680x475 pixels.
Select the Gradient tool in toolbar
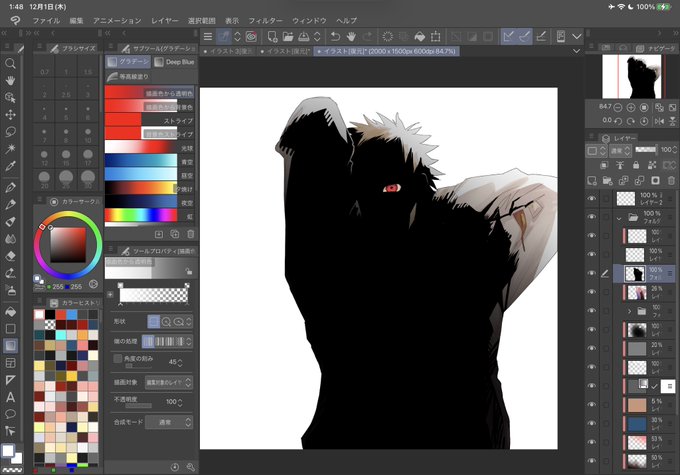coord(10,346)
